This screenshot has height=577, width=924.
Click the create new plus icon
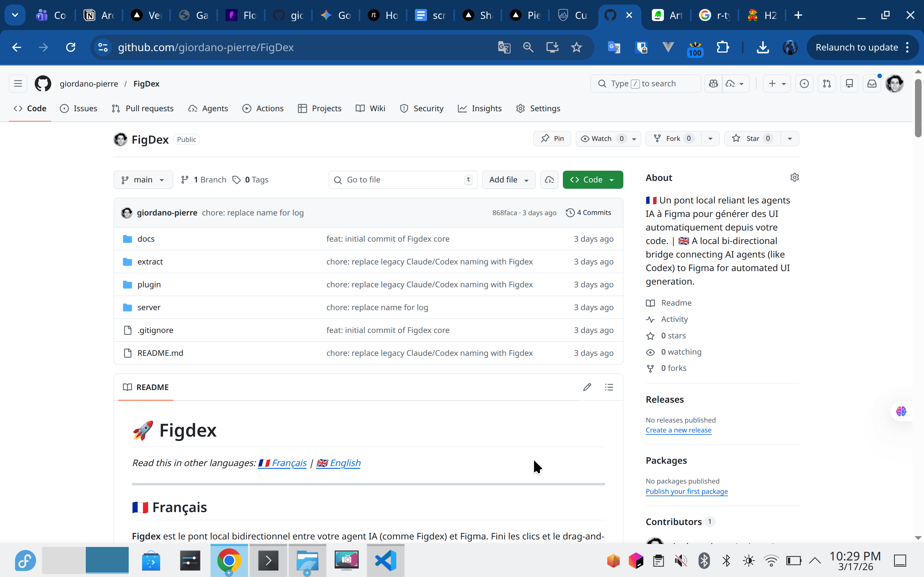click(772, 83)
